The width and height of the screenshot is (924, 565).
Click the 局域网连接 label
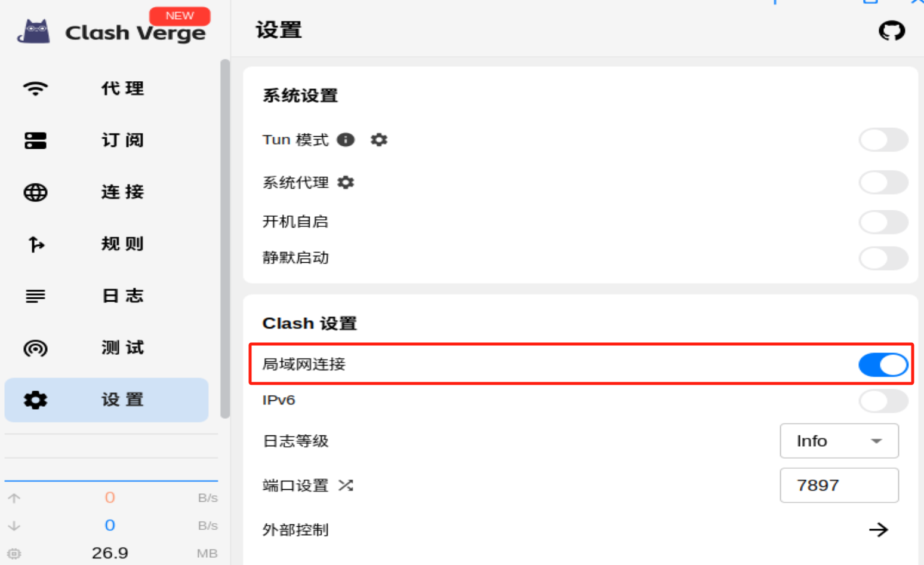tap(304, 364)
